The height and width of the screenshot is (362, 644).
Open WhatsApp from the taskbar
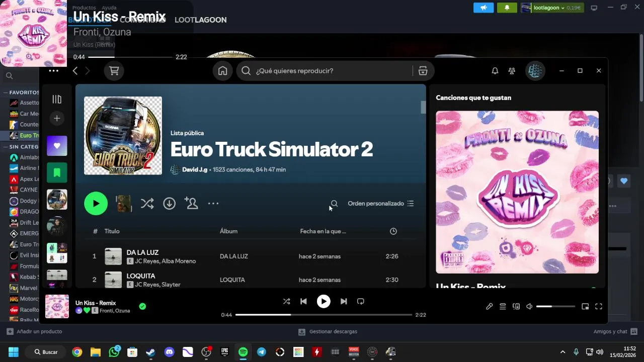114,352
